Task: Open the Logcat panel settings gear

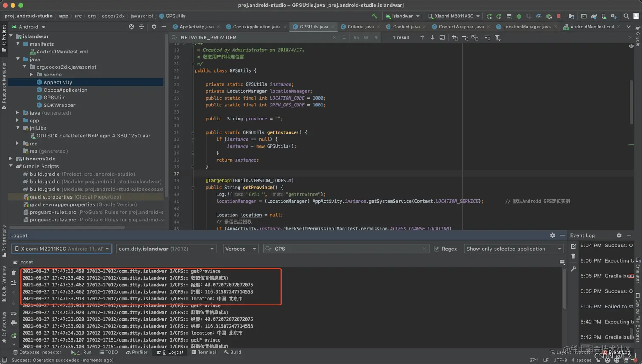Action: pos(552,235)
